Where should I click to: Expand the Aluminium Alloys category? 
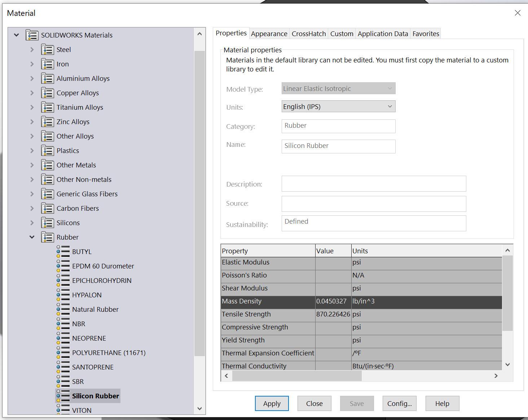(x=32, y=78)
